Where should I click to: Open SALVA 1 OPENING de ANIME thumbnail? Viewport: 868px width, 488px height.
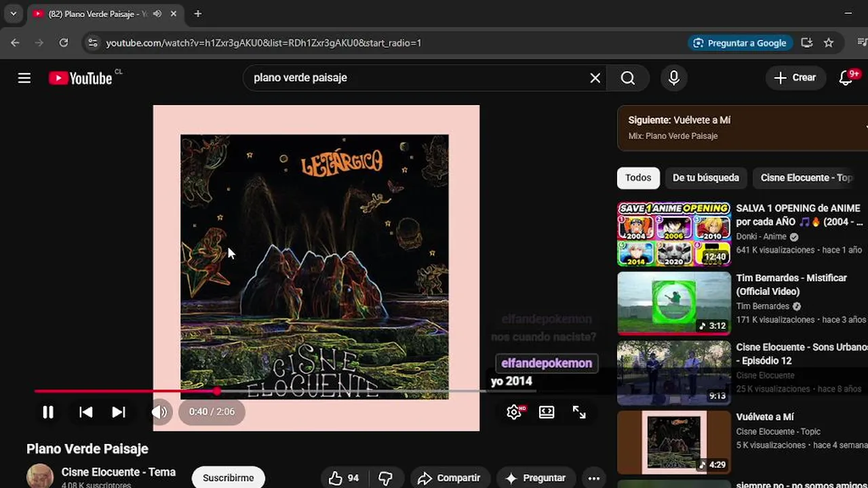click(x=673, y=233)
